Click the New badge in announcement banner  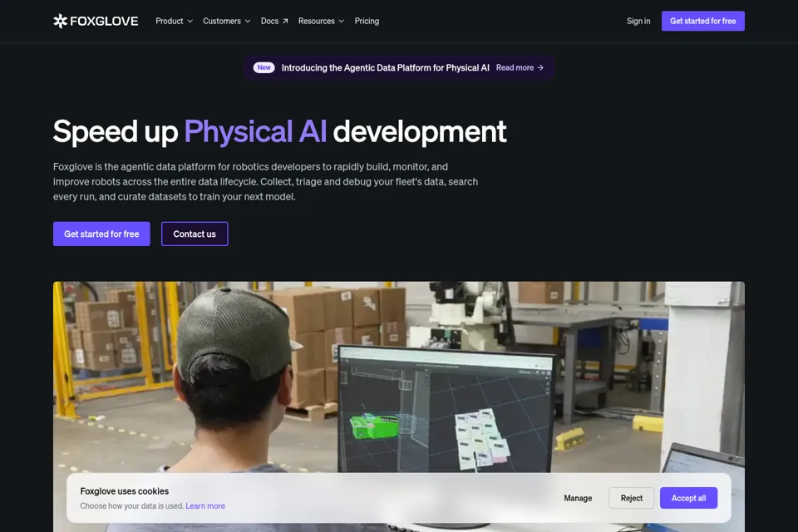[264, 67]
